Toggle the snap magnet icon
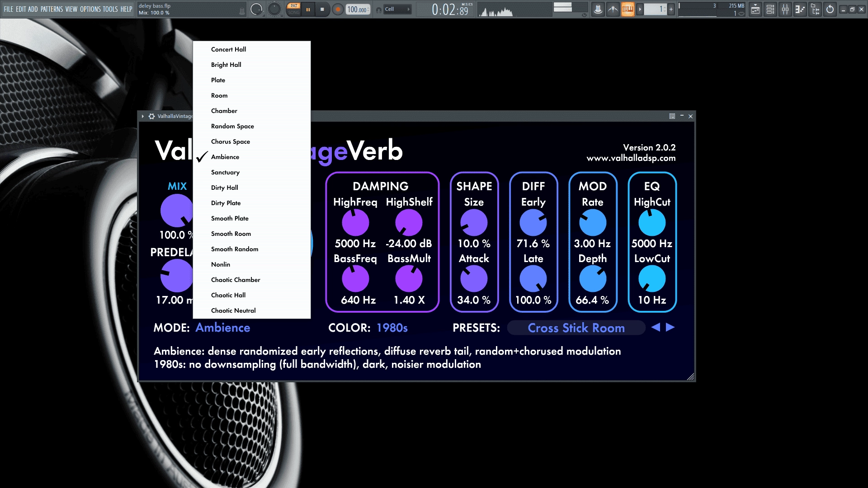This screenshot has height=488, width=868. pos(378,9)
